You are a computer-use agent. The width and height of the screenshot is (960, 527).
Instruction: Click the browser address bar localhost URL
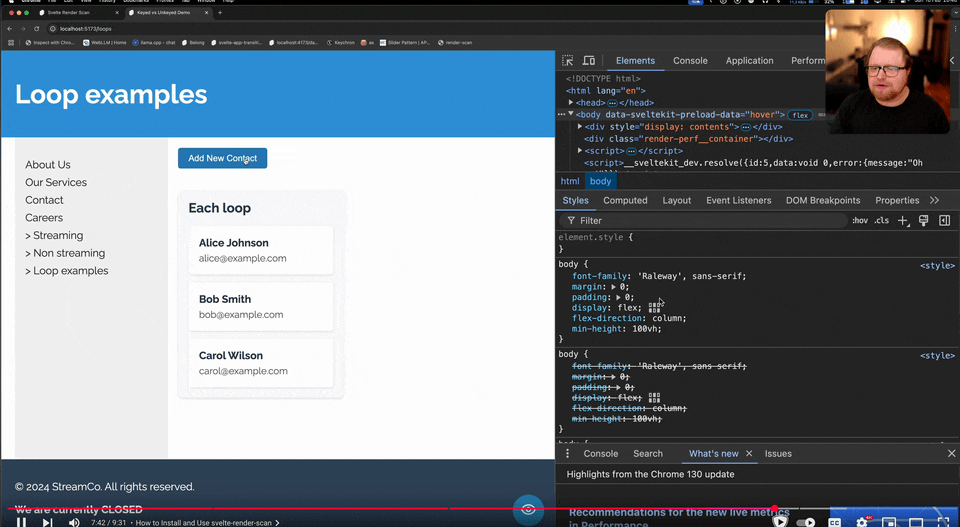(86, 29)
